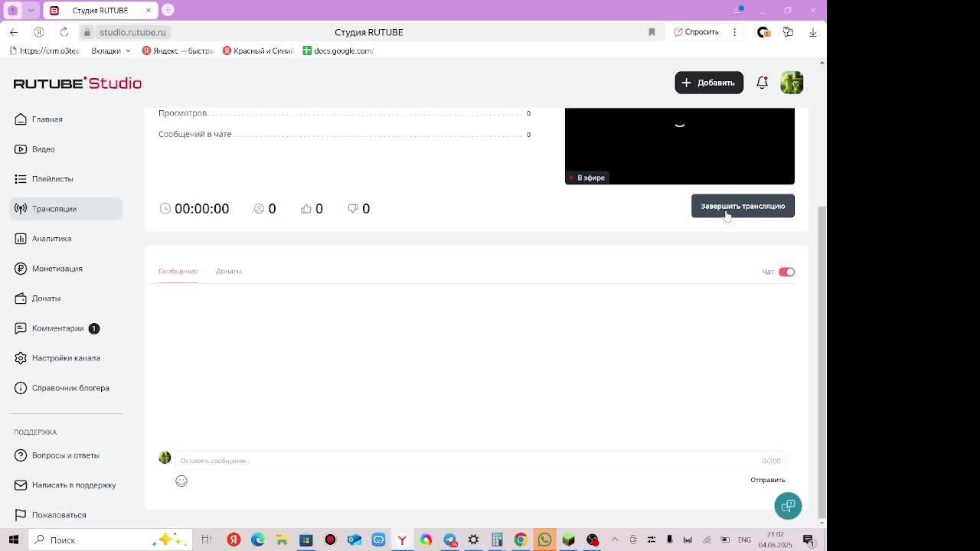Open the docs.google.com bookmark

click(x=338, y=51)
